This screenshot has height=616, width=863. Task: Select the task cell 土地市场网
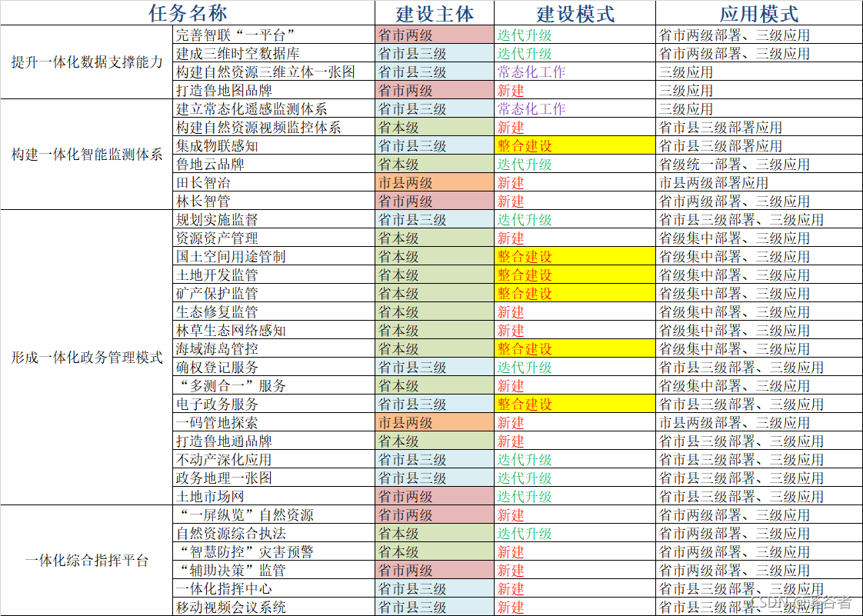pyautogui.click(x=274, y=496)
